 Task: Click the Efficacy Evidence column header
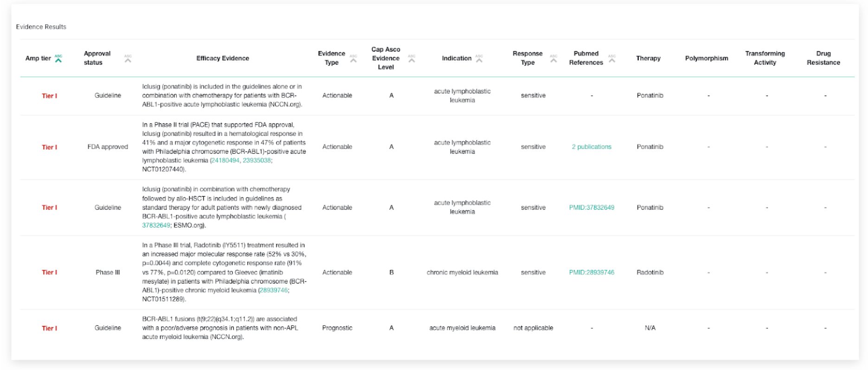click(x=223, y=58)
